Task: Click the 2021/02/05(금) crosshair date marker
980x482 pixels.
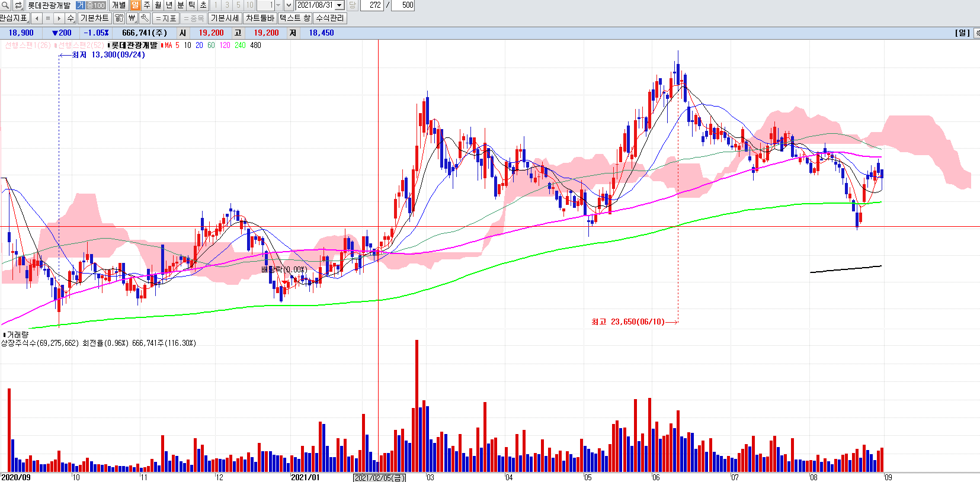Action: point(379,478)
